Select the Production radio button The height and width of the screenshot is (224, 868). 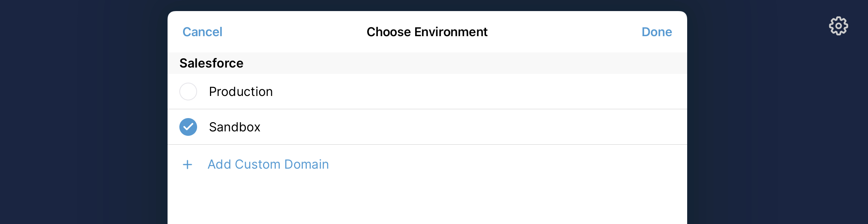[x=188, y=92]
